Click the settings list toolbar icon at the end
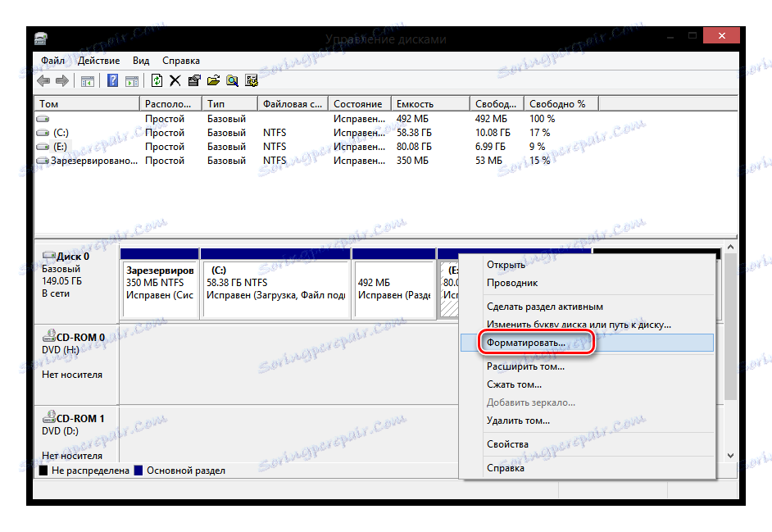772x532 pixels. click(x=252, y=81)
